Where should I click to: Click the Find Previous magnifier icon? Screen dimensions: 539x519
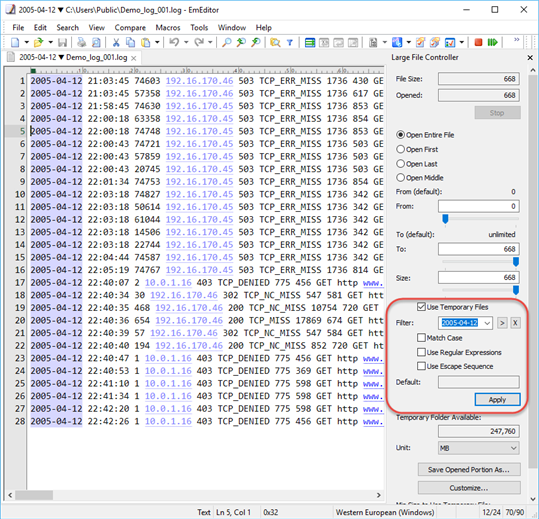(x=241, y=43)
